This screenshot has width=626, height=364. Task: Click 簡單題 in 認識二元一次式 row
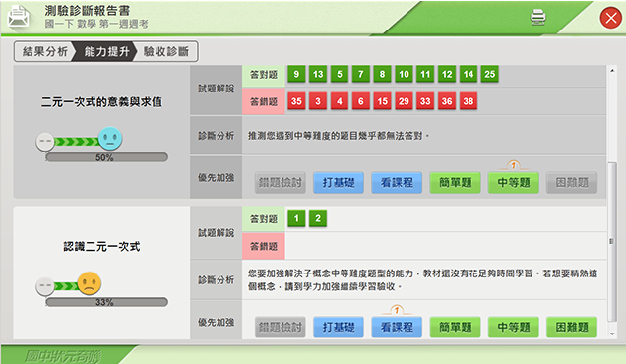click(x=455, y=328)
